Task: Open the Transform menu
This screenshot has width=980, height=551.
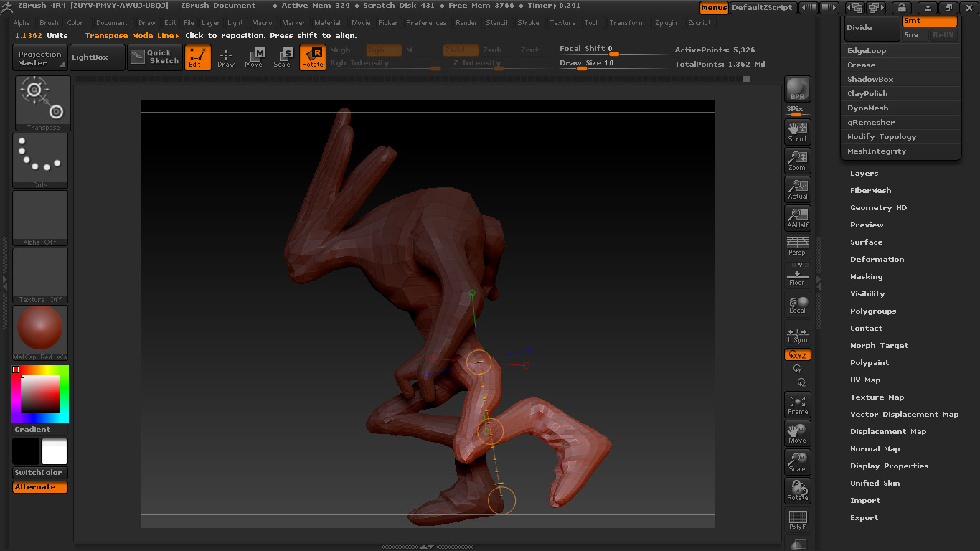Action: (627, 23)
